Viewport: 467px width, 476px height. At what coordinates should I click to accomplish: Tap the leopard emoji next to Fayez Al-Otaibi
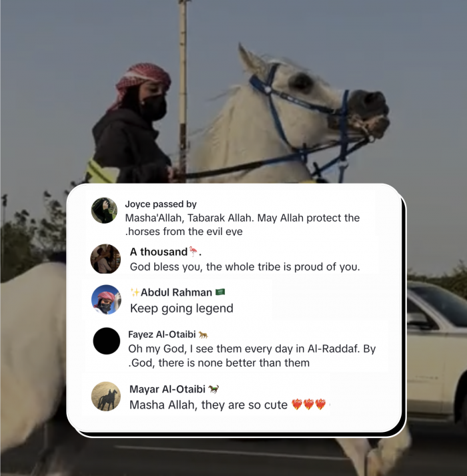203,334
